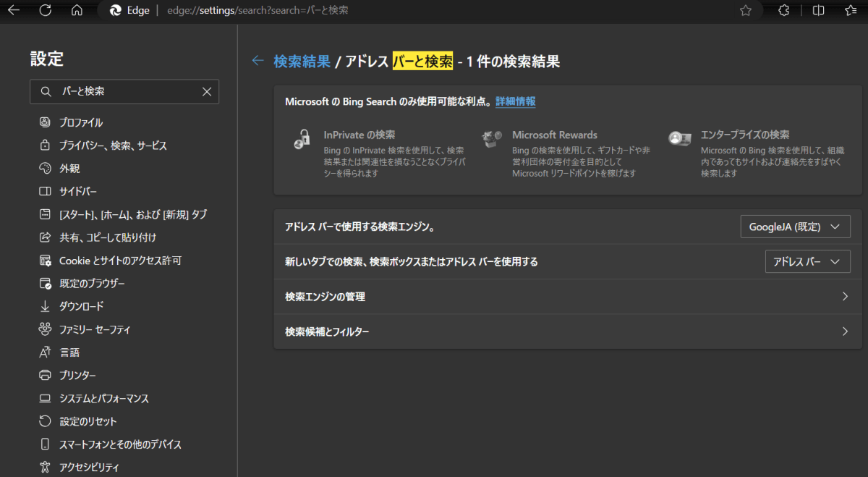
Task: Clear the settings search with X
Action: click(x=207, y=92)
